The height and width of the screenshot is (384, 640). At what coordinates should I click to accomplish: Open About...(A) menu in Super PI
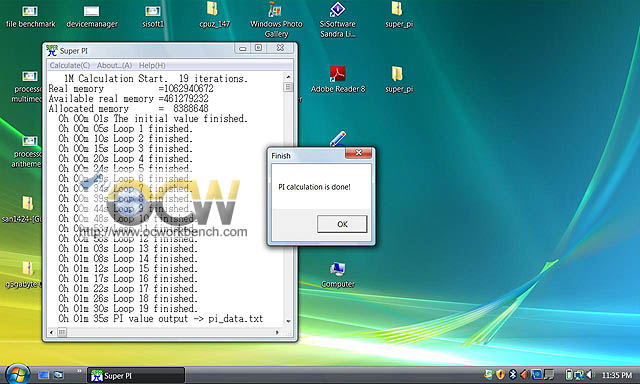(x=114, y=65)
